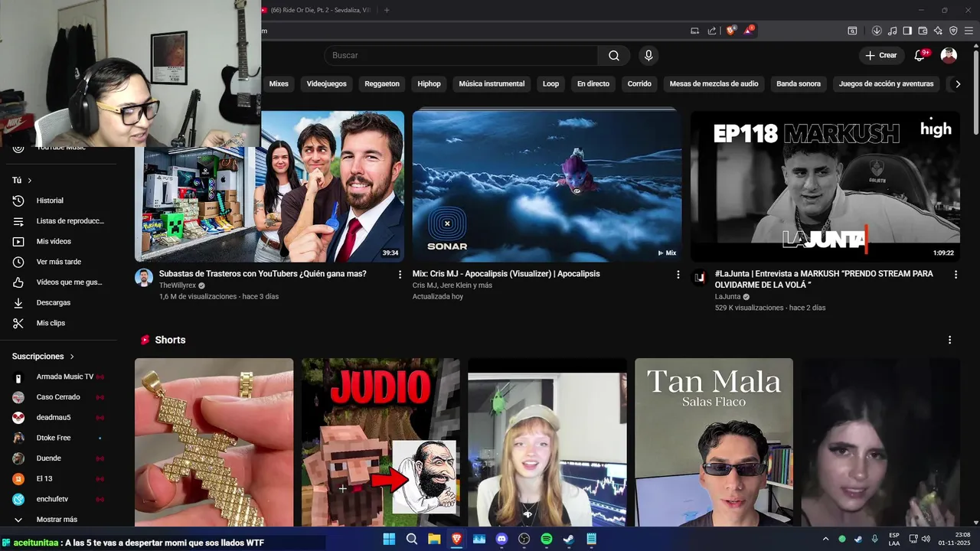Open the tab search icon in toolbar
This screenshot has height=551, width=980.
[x=852, y=31]
